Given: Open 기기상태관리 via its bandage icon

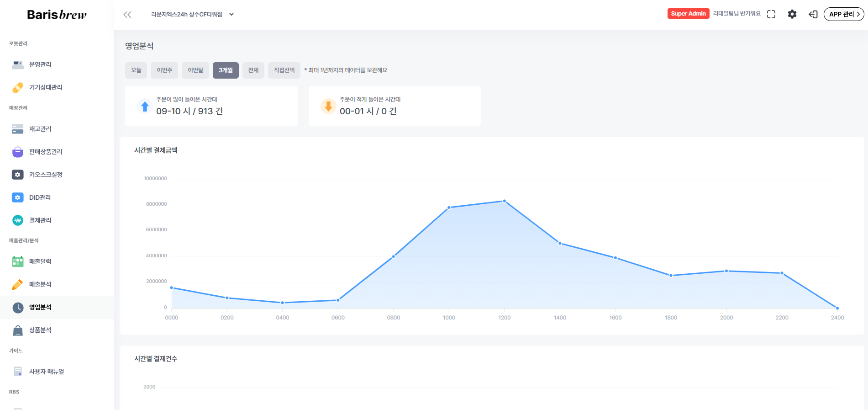Looking at the screenshot, I should (18, 87).
